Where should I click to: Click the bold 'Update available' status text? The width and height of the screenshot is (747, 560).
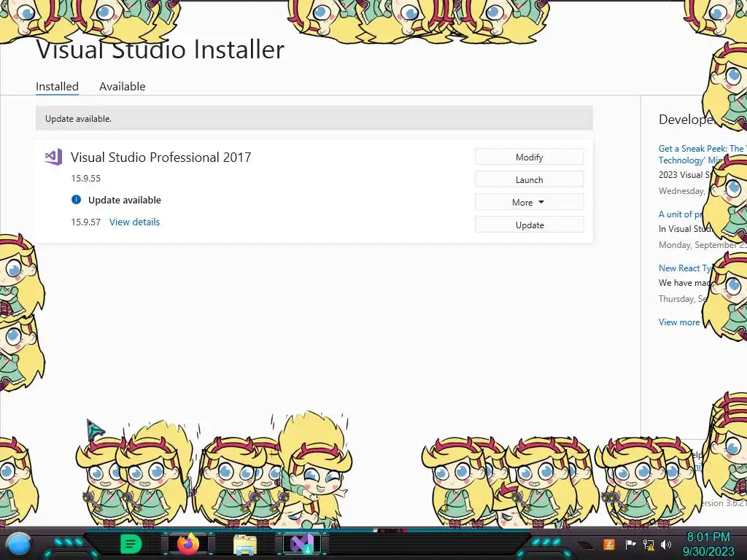[124, 200]
